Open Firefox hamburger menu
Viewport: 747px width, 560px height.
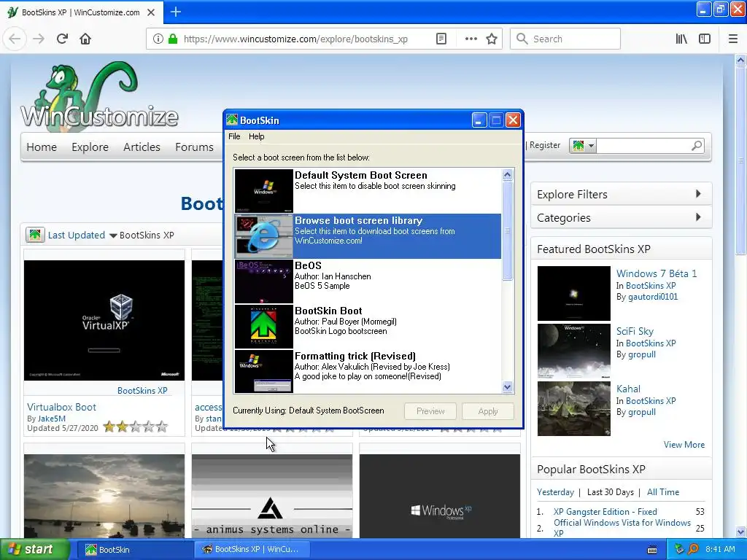pos(732,39)
